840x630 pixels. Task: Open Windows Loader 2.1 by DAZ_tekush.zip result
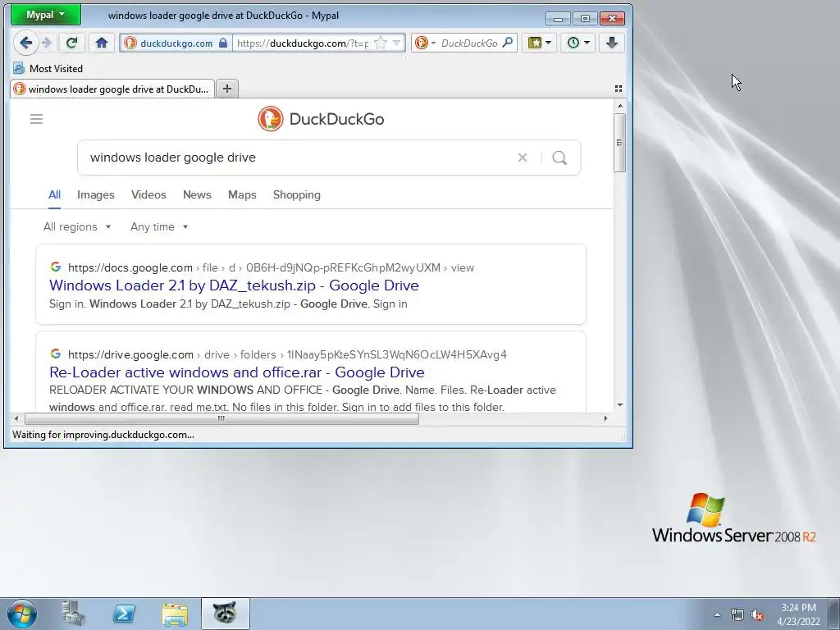(234, 285)
